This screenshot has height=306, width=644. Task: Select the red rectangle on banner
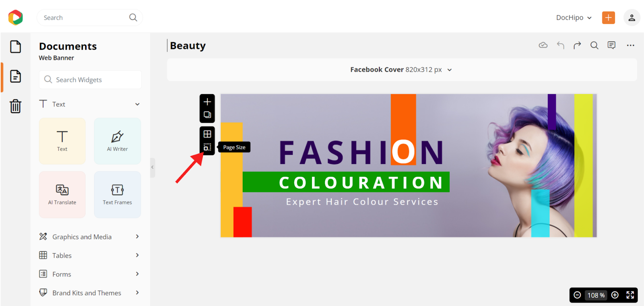[x=242, y=222]
